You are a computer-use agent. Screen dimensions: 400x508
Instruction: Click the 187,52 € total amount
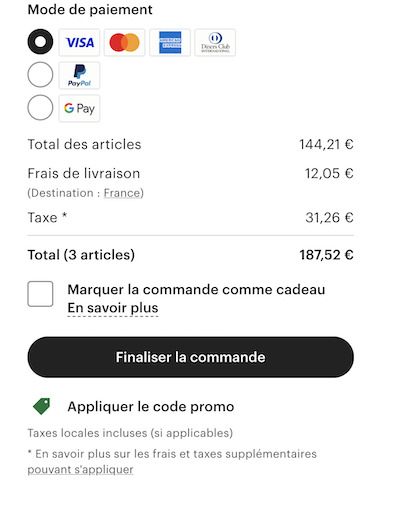pos(326,255)
